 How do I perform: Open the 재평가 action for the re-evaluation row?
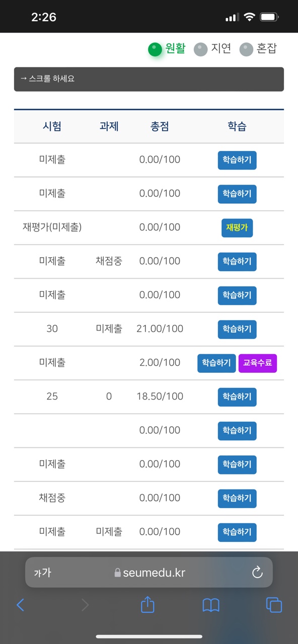[237, 228]
